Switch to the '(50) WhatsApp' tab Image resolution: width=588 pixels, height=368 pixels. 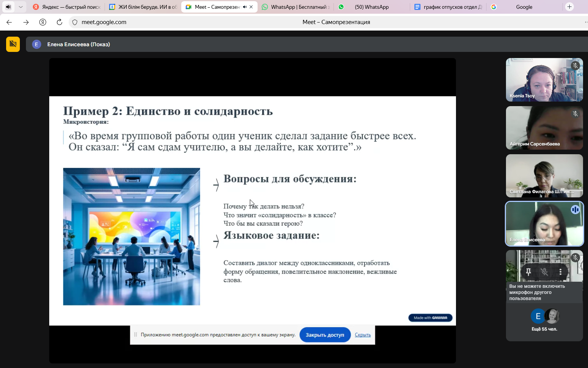pos(371,7)
